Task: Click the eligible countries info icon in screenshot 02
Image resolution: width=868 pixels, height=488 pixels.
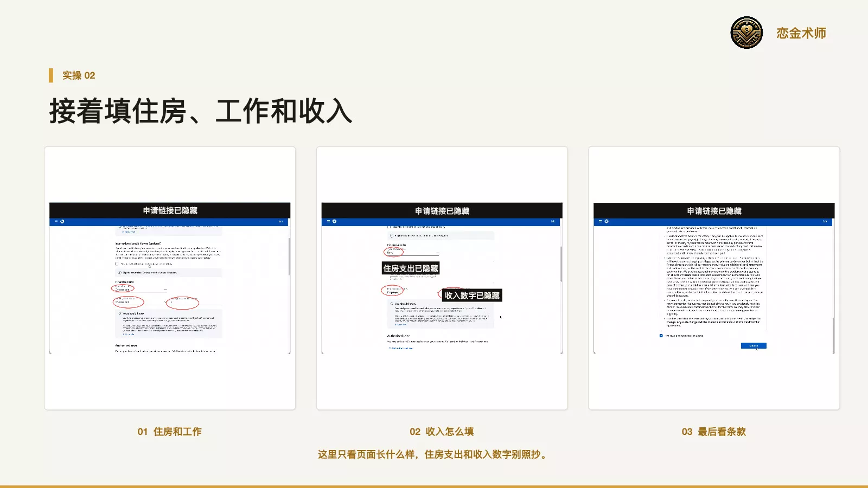Action: 392,236
